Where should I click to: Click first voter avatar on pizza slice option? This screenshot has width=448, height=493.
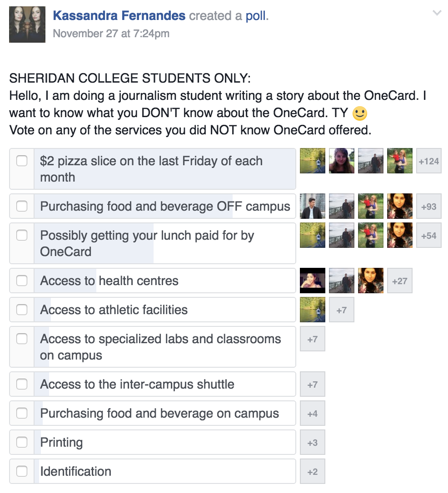point(313,161)
